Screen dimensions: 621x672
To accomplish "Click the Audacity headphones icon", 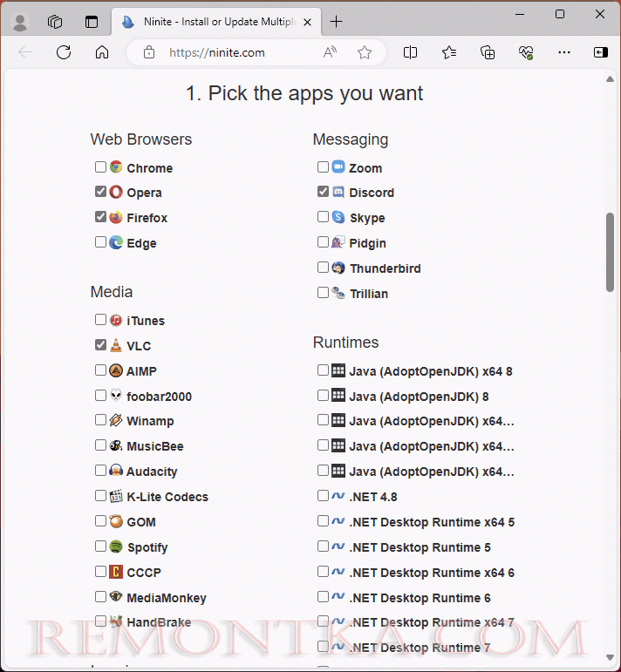I will tap(116, 471).
